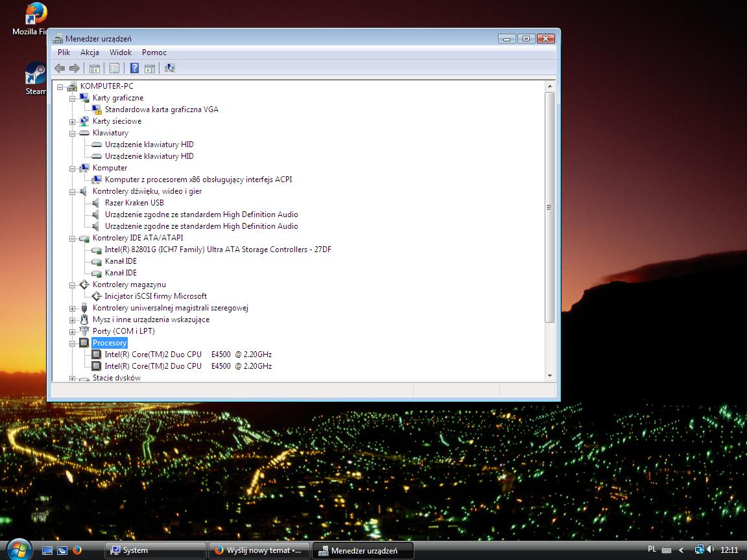Screen dimensions: 747x560
Task: Select Standardowa karta graficzna VGA
Action: click(x=161, y=110)
